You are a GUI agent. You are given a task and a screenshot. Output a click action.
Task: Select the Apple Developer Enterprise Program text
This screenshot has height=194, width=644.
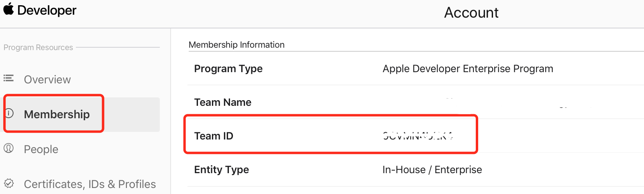coord(468,69)
